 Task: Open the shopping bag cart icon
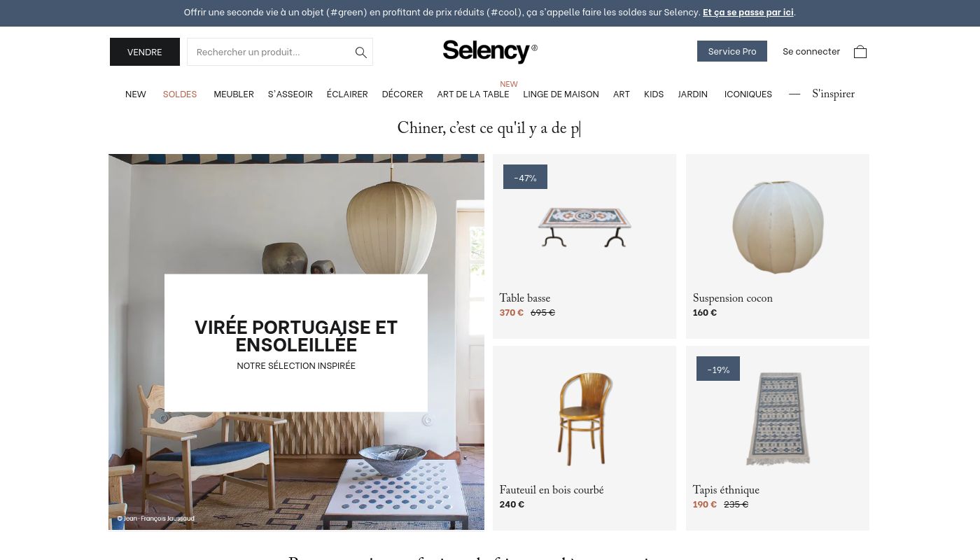860,52
